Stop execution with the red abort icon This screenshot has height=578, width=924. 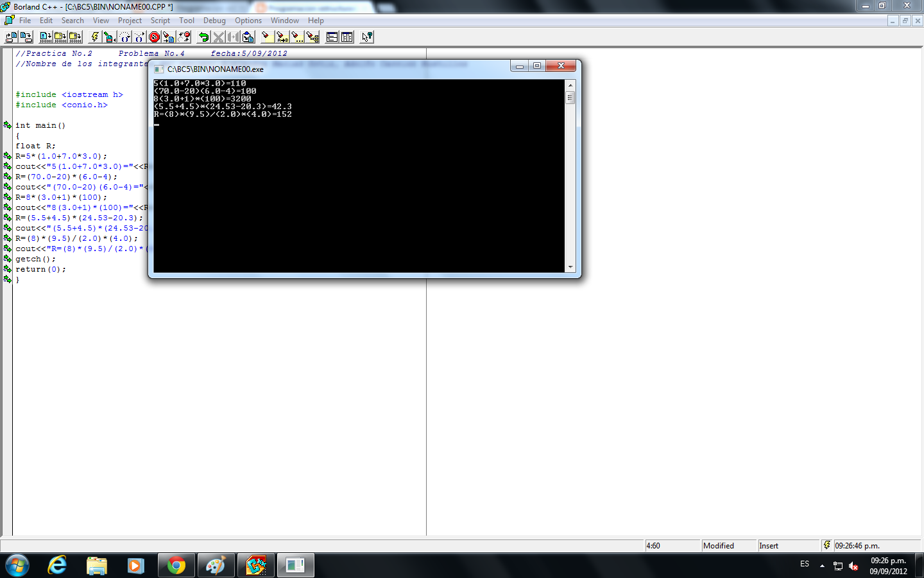click(153, 37)
